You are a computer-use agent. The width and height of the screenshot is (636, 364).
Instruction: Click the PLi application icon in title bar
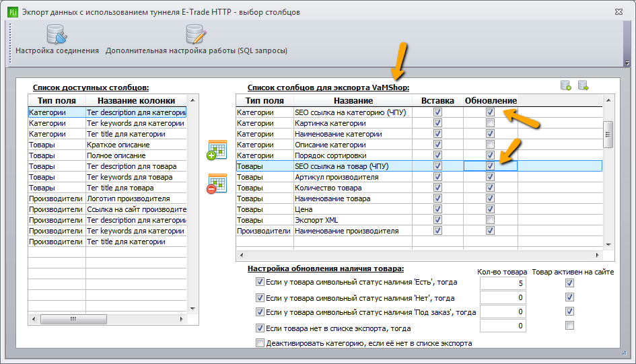[13, 12]
